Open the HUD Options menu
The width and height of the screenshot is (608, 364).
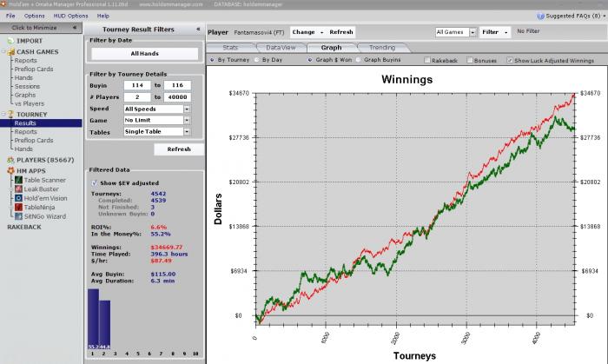(70, 16)
